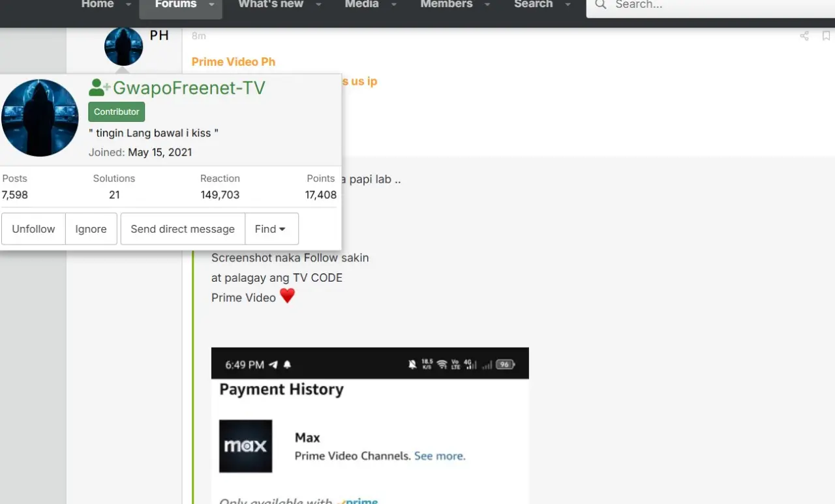Click the red heart emoji

point(287,296)
